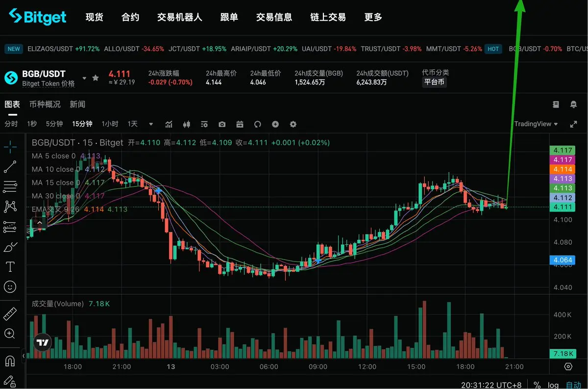Open UAI/USDT ticker link
588x389 pixels.
pyautogui.click(x=329, y=49)
